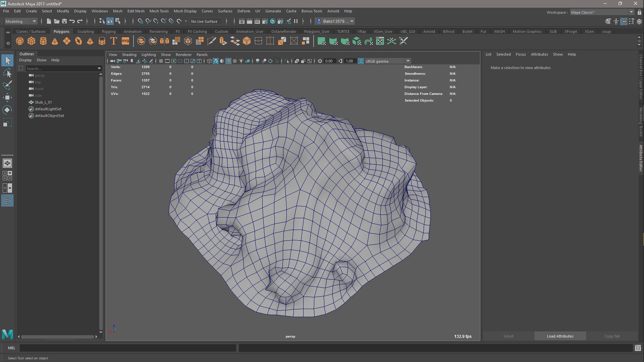This screenshot has height=362, width=644.
Task: Create a polygon cylinder from the shelf
Action: pyautogui.click(x=43, y=41)
